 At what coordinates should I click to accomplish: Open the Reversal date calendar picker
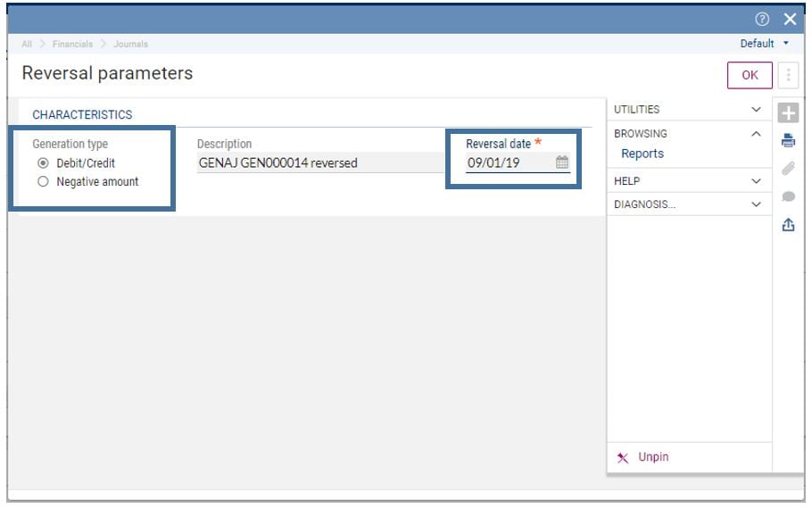pos(562,162)
